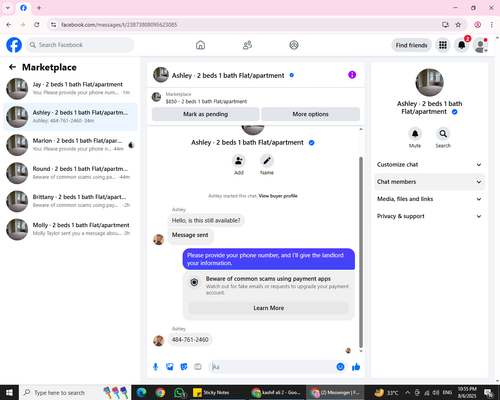Open the apps grid menu icon

tap(443, 45)
